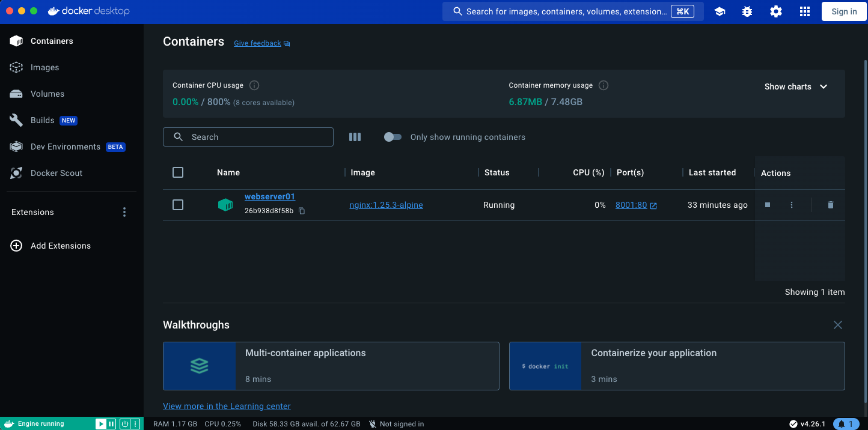Open port 8001:80 link
868x430 pixels.
click(x=631, y=205)
